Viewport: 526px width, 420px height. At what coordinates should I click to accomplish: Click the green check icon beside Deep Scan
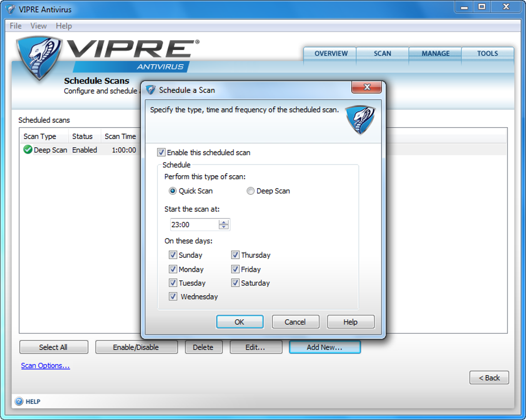pos(28,149)
